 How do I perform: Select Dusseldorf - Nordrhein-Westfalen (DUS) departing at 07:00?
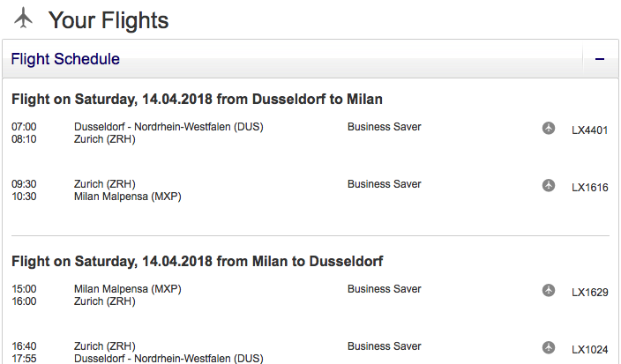(x=168, y=127)
